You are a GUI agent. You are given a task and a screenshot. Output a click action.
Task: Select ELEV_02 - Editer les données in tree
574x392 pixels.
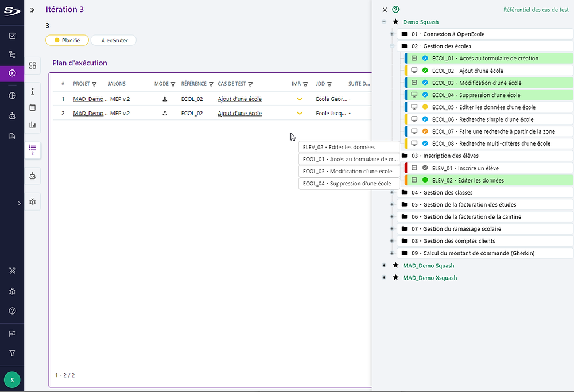coord(488,180)
